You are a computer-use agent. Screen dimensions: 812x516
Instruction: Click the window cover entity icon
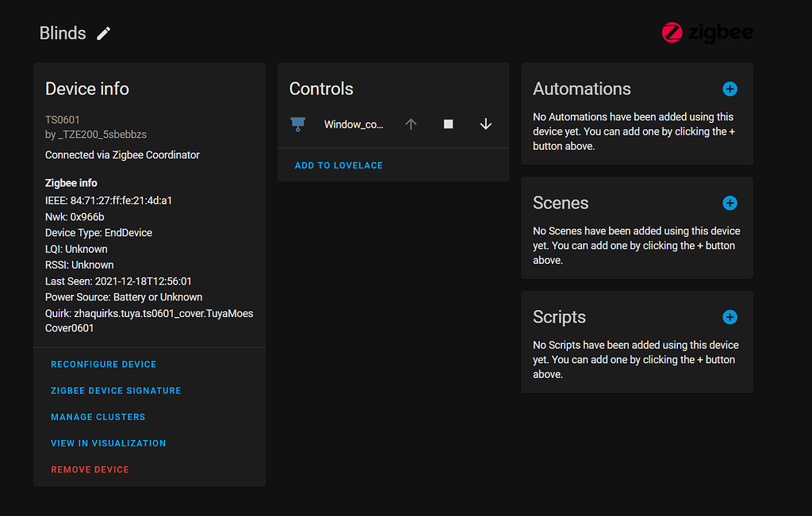298,124
